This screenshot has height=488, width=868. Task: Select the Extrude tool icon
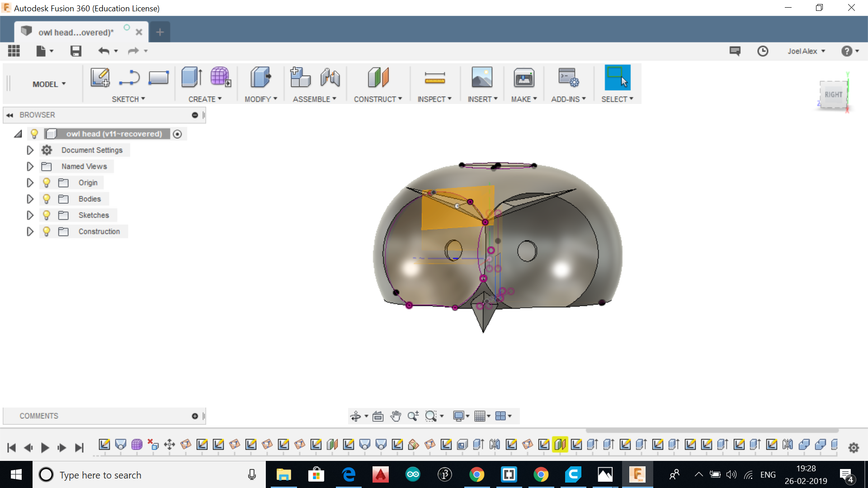[191, 77]
